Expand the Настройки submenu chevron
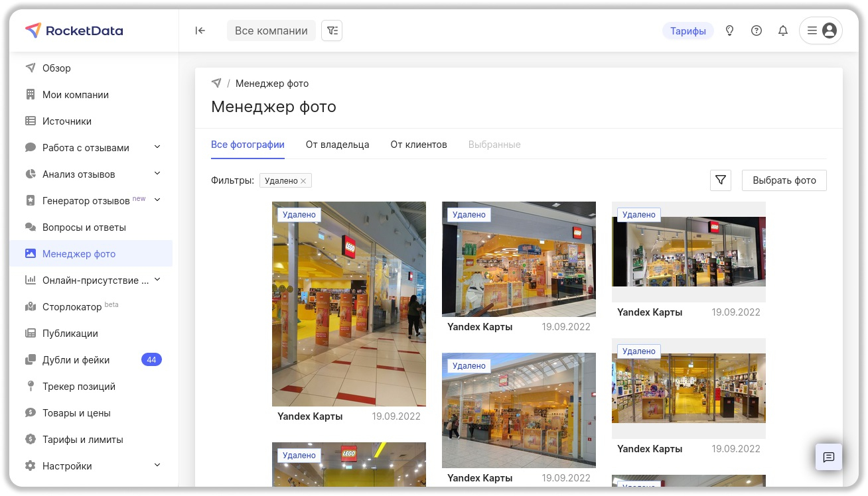 [x=157, y=465]
